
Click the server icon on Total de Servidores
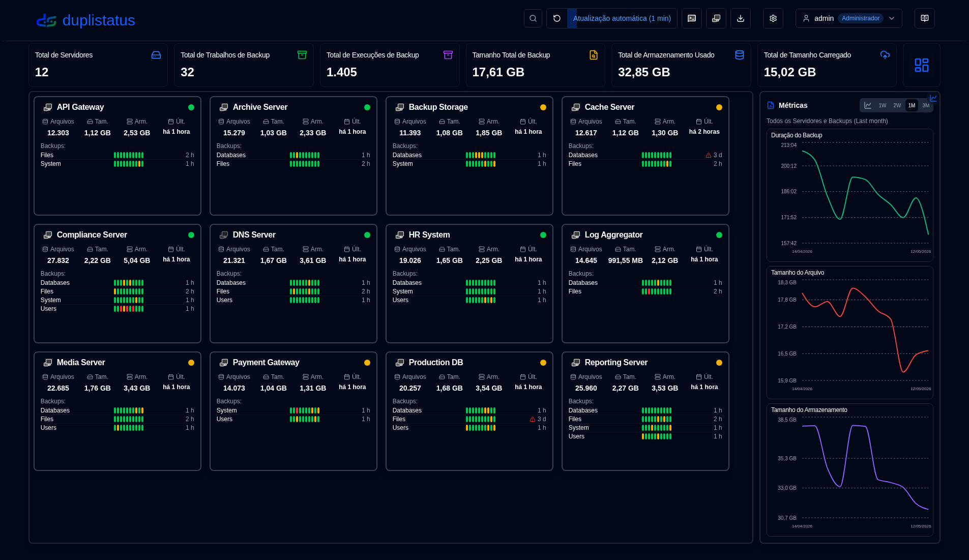(x=156, y=55)
